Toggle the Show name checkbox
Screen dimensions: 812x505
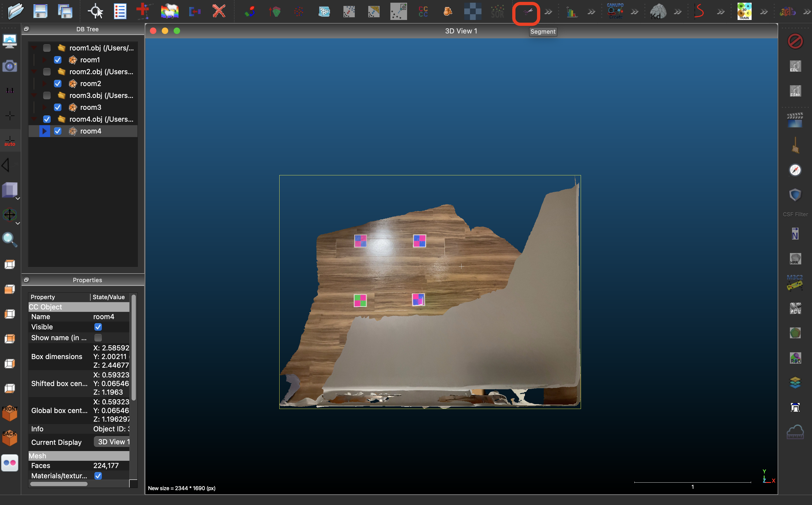click(x=98, y=338)
